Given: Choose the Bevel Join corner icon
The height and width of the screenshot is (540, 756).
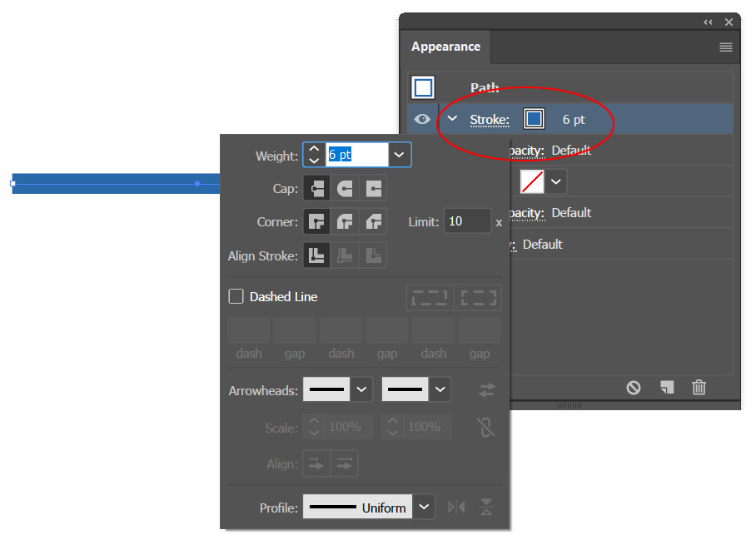Looking at the screenshot, I should click(x=373, y=222).
